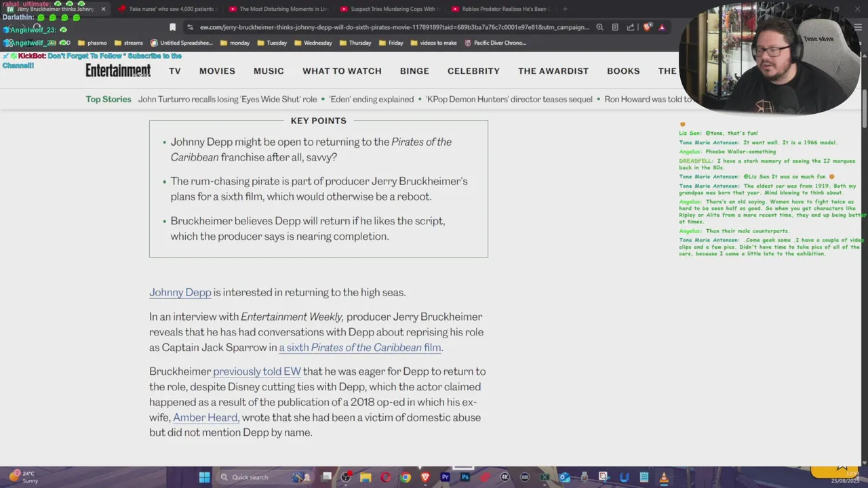This screenshot has width=868, height=488.
Task: Close the Jerry Bruckheimer article tab
Action: click(103, 9)
